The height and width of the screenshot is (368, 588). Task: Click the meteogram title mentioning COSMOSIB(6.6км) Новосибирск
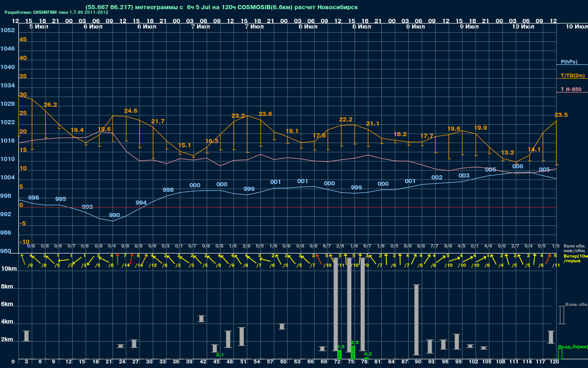[221, 7]
